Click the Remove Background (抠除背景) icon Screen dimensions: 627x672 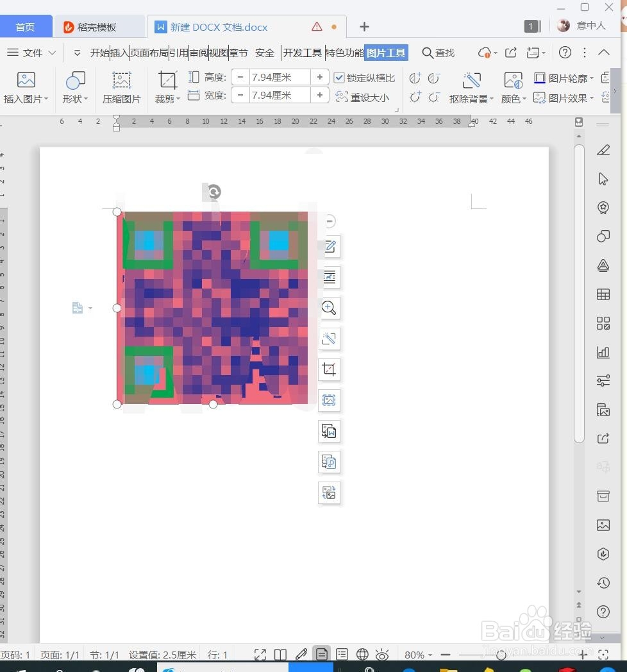(x=471, y=80)
